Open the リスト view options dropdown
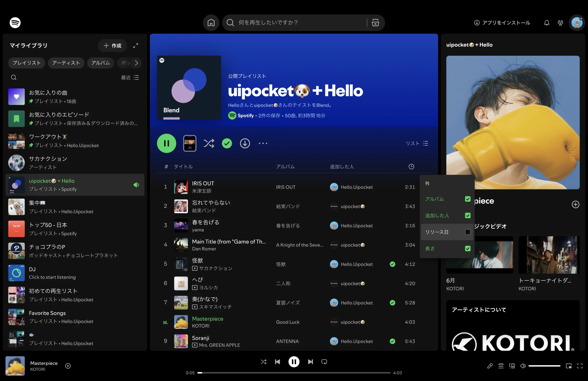Screen dimensions: 588x381 click(x=417, y=144)
